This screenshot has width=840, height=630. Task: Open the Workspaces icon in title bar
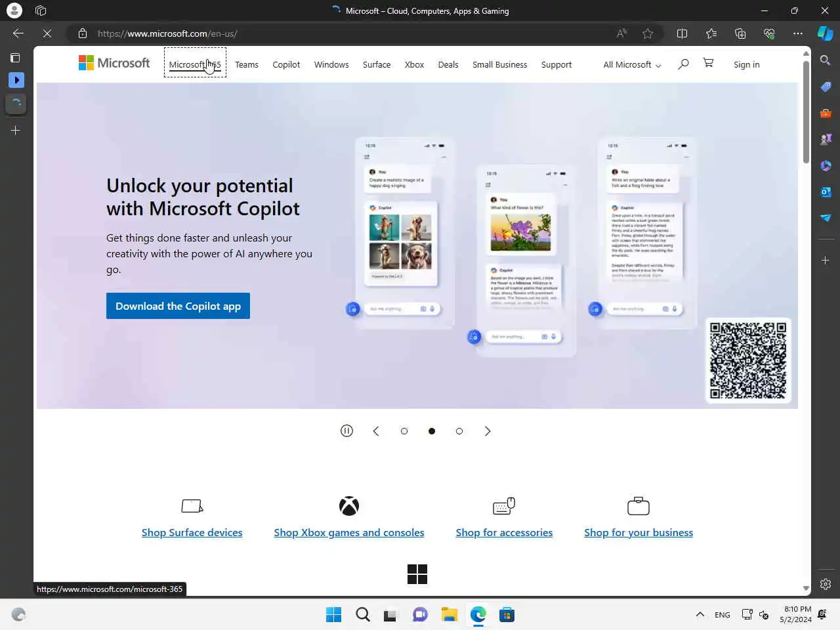pyautogui.click(x=41, y=10)
